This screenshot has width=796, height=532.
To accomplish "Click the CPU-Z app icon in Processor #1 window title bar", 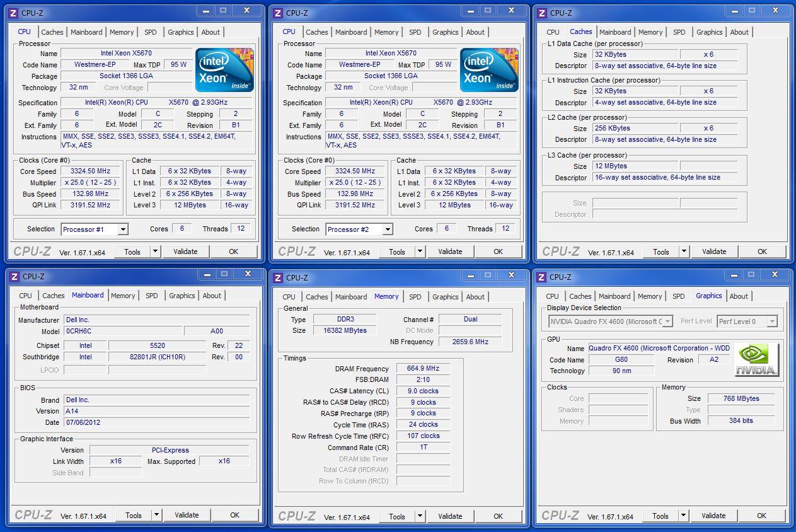I will tap(14, 13).
